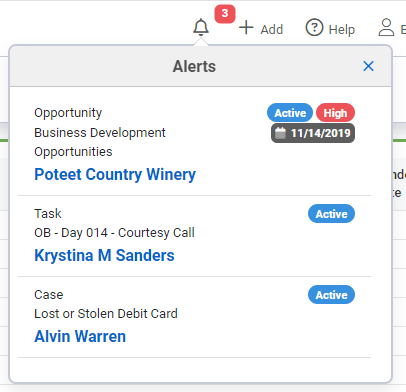Viewport: 406px width, 392px height.
Task: Click the red alert count badge
Action: (x=225, y=14)
